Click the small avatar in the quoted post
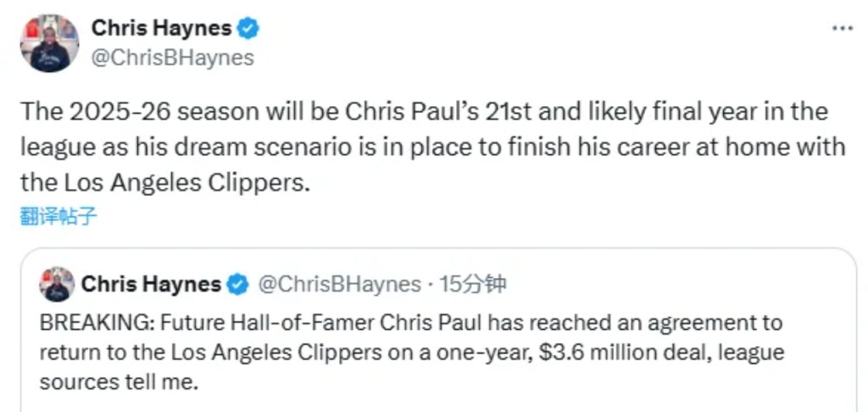Viewport: 868px width, 412px height. coord(56,284)
